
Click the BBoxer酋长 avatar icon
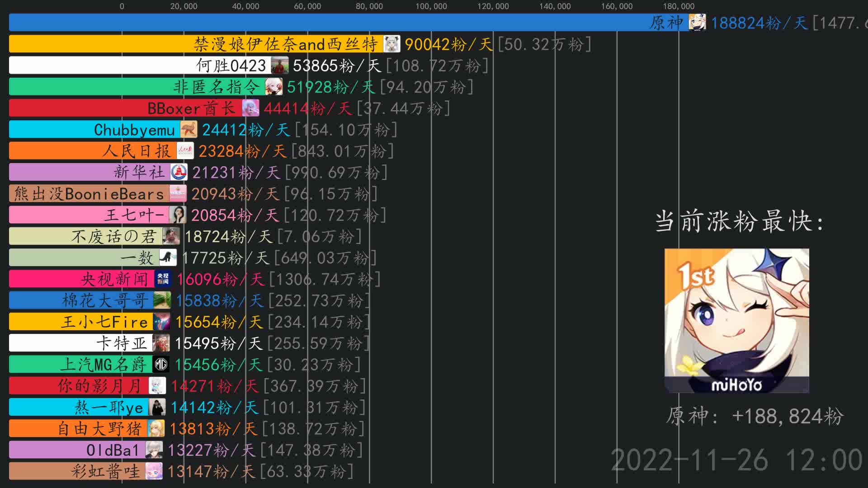(251, 108)
